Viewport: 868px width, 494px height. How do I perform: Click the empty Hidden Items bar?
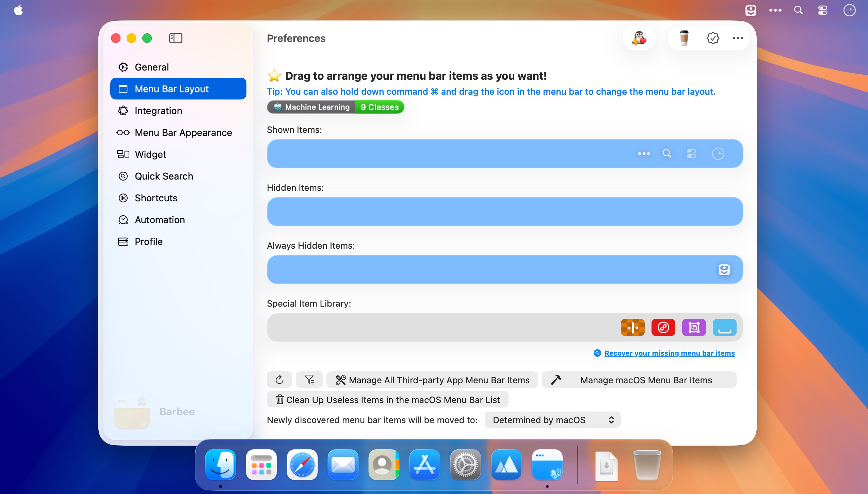pos(505,212)
